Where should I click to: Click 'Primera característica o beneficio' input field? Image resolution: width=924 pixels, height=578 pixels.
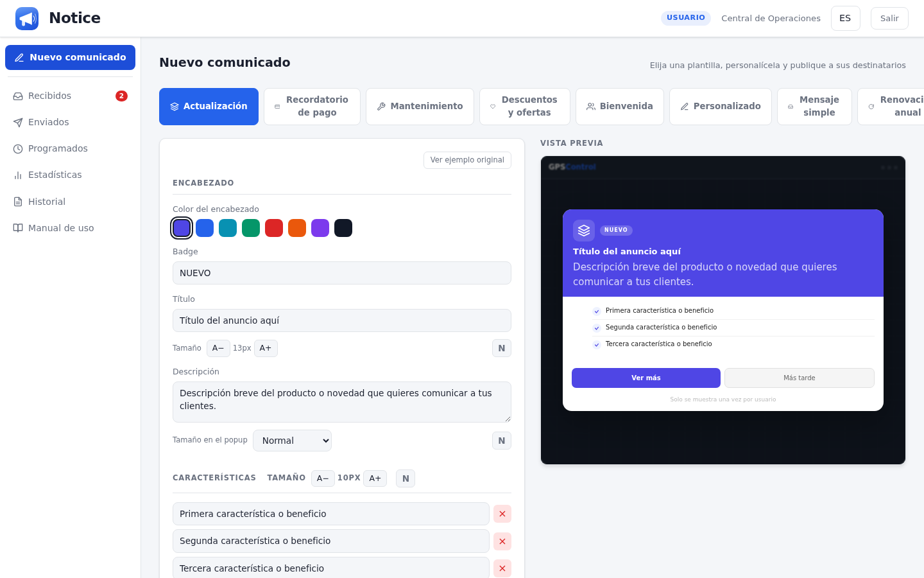(331, 514)
